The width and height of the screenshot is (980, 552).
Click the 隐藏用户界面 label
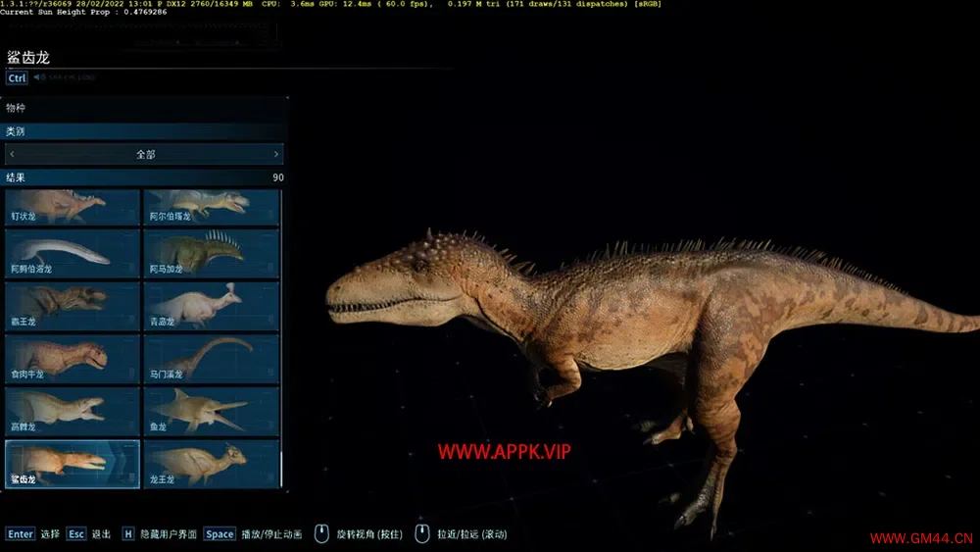169,534
